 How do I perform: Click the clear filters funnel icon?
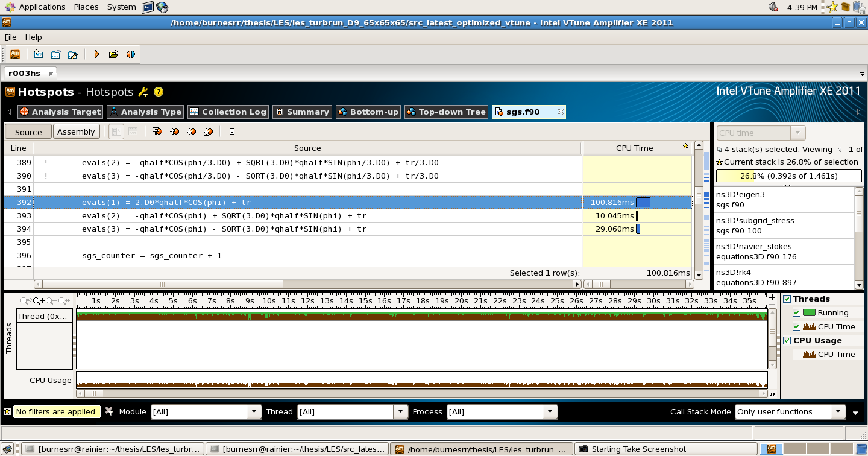(x=109, y=411)
